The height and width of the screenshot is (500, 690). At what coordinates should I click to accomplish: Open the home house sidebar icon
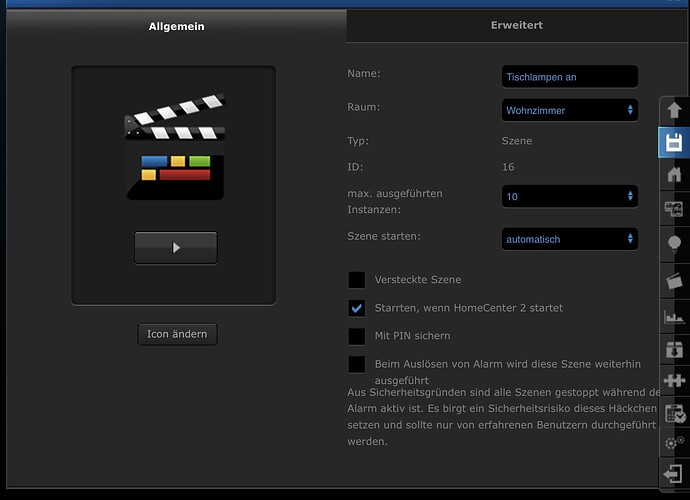[x=674, y=174]
